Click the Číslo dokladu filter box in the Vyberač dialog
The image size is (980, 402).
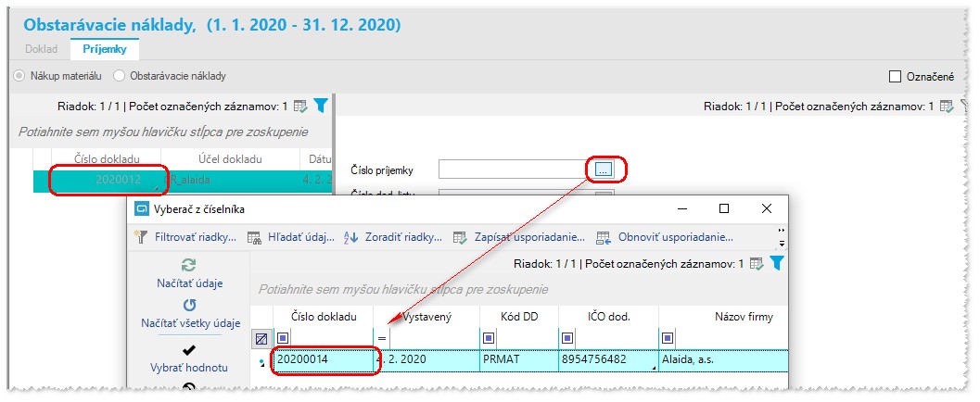[331, 338]
